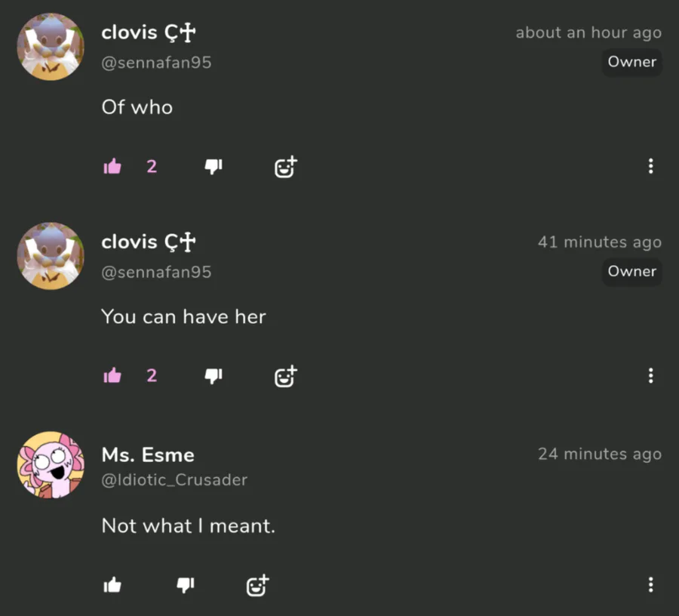
Task: Like the "Of who" comment
Action: click(x=112, y=166)
